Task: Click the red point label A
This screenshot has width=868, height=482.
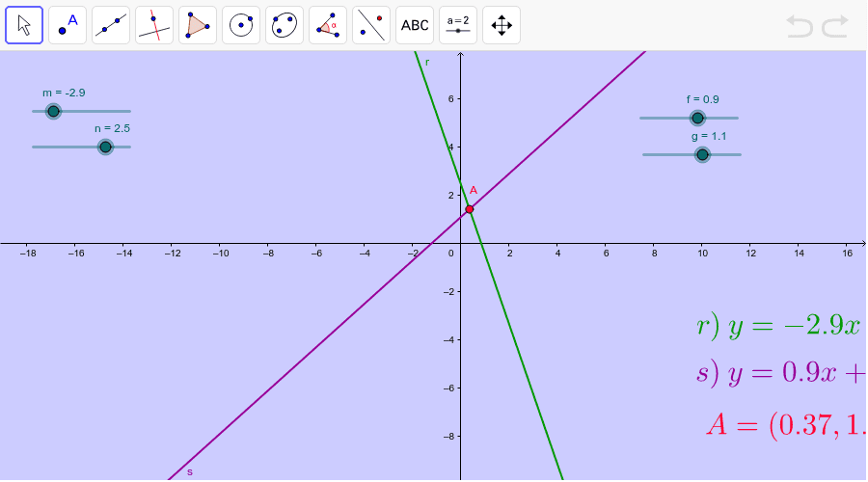Action: coord(474,190)
